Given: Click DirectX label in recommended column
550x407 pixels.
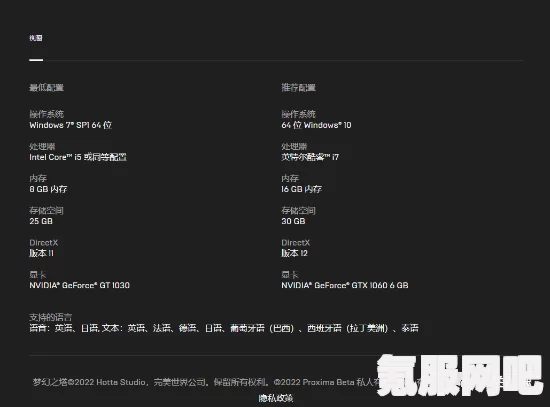Looking at the screenshot, I should click(296, 242).
